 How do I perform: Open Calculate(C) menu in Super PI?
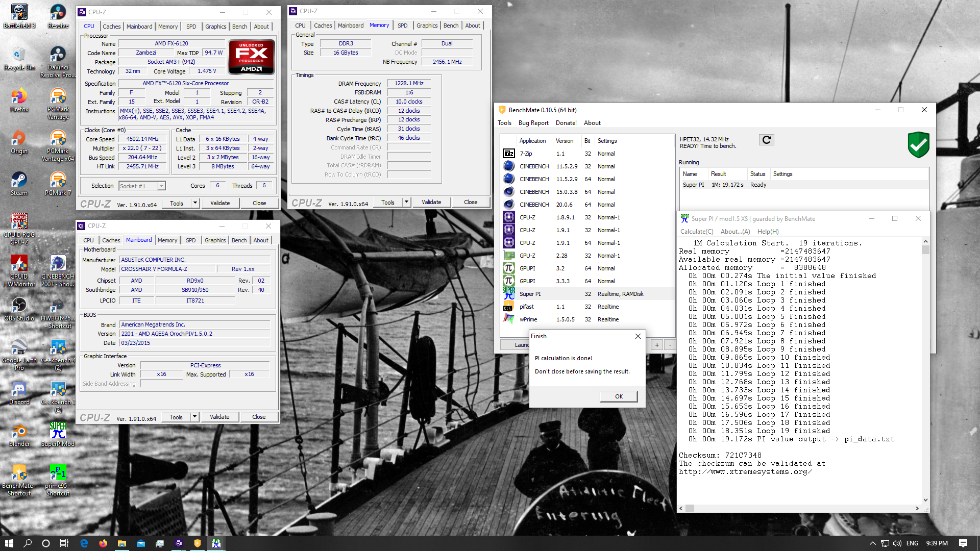click(x=697, y=232)
